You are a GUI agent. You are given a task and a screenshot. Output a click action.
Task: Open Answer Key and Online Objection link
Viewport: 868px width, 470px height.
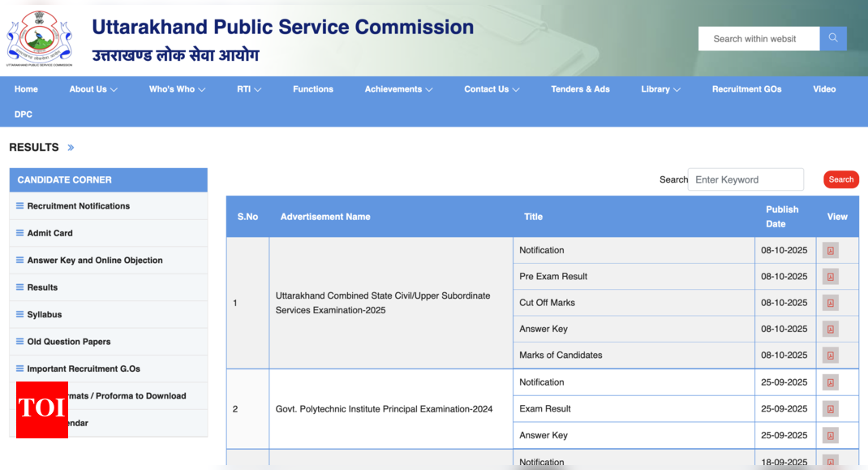(95, 261)
